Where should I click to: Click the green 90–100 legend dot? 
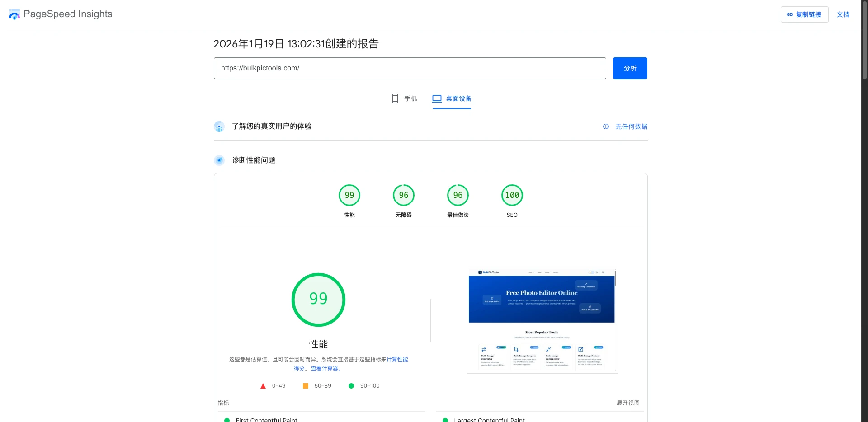coord(351,386)
